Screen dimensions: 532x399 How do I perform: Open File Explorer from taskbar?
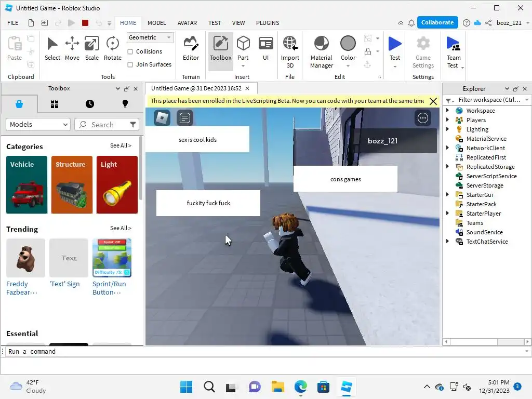pos(278,387)
